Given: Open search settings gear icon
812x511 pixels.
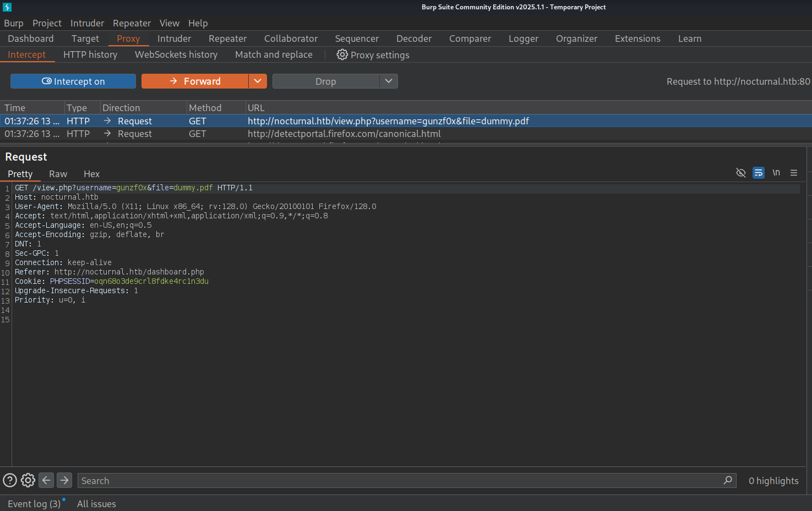Looking at the screenshot, I should (x=28, y=480).
